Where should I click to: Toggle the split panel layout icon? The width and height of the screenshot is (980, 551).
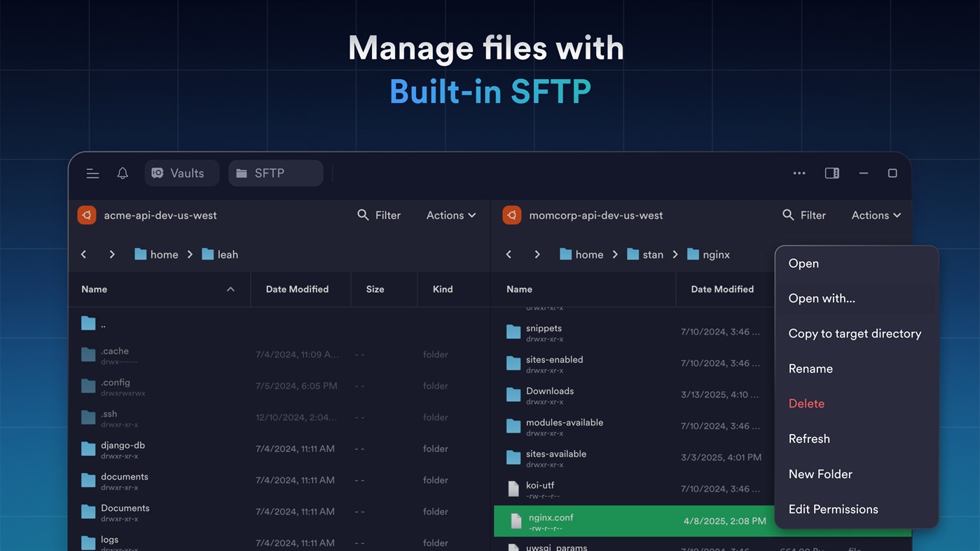tap(831, 173)
